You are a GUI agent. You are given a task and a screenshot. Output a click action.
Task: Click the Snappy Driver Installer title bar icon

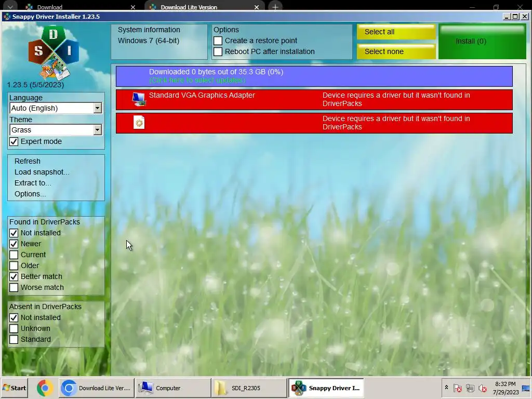pyautogui.click(x=7, y=17)
